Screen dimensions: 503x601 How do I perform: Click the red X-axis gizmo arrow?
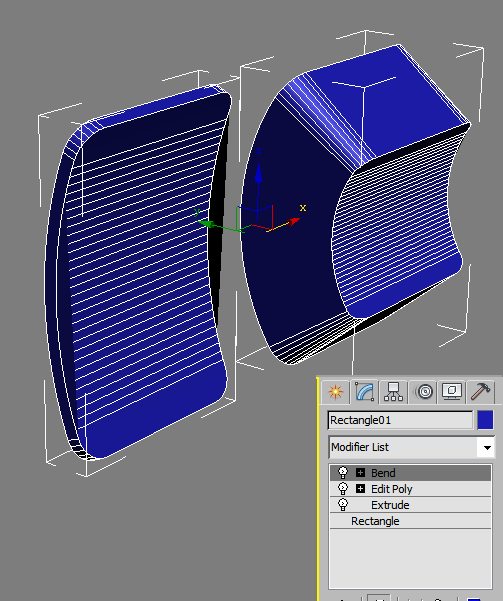click(x=294, y=222)
